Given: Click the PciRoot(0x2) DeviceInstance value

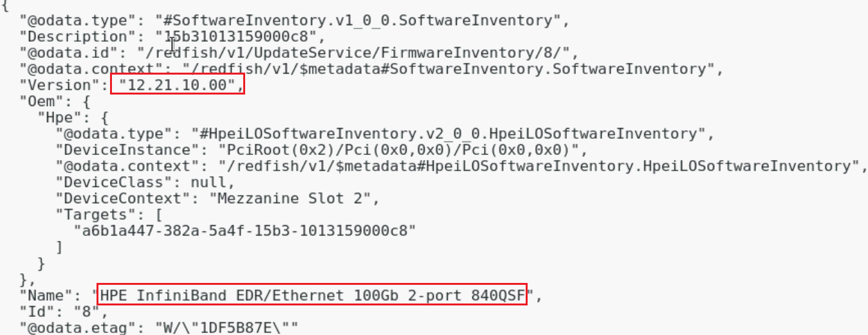Looking at the screenshot, I should click(x=385, y=150).
